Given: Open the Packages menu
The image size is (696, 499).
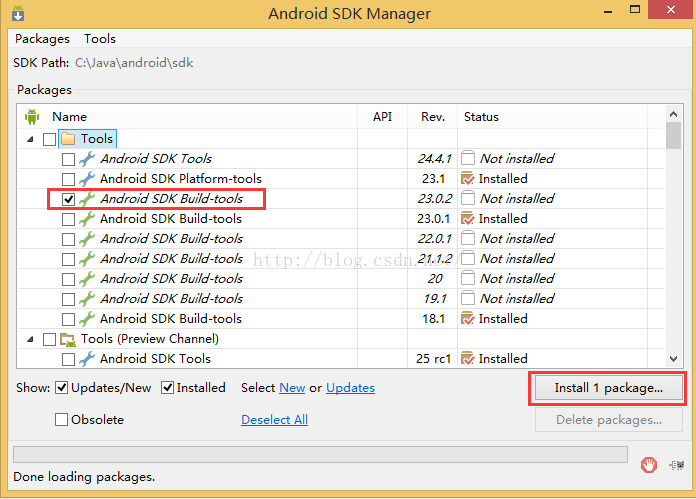Looking at the screenshot, I should (43, 39).
